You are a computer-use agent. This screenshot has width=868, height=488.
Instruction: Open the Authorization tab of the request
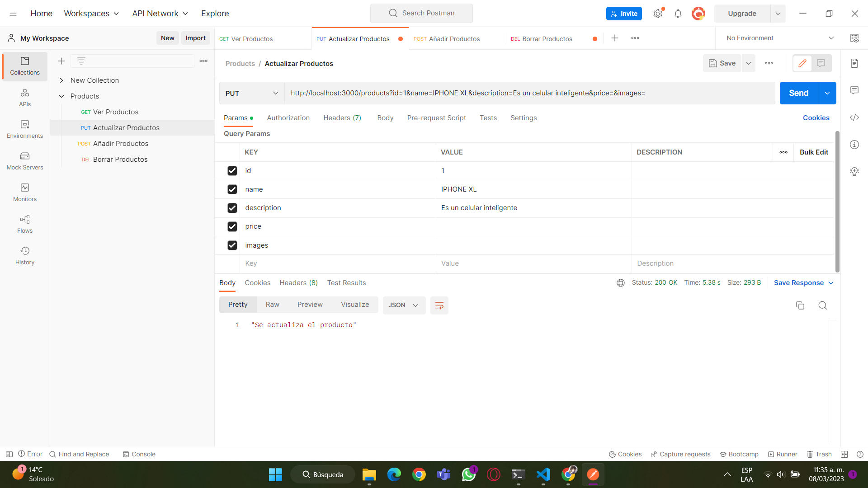(288, 118)
